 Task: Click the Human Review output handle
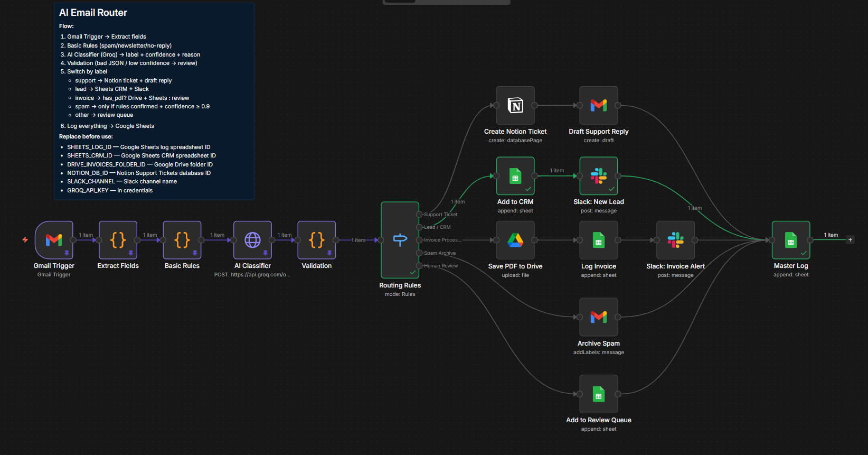pos(419,266)
